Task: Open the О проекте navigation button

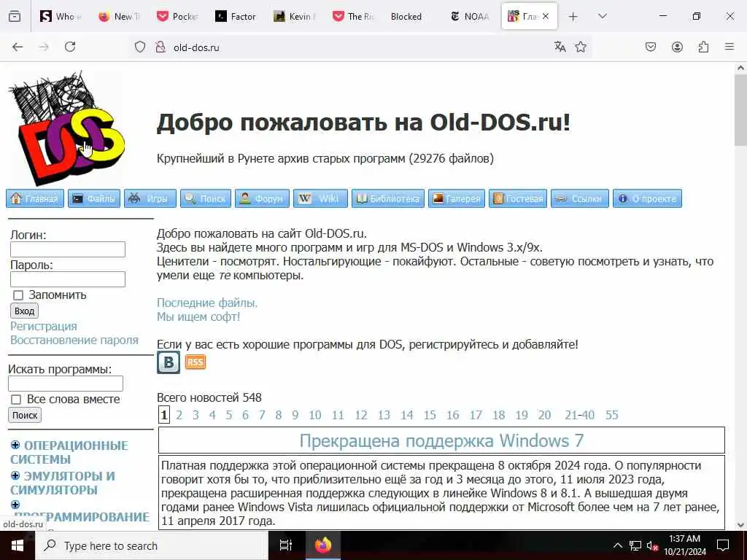Action: point(647,198)
